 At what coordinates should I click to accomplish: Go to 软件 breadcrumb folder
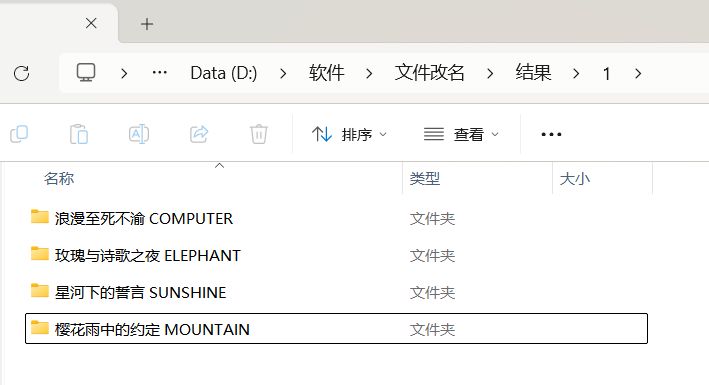coord(326,73)
